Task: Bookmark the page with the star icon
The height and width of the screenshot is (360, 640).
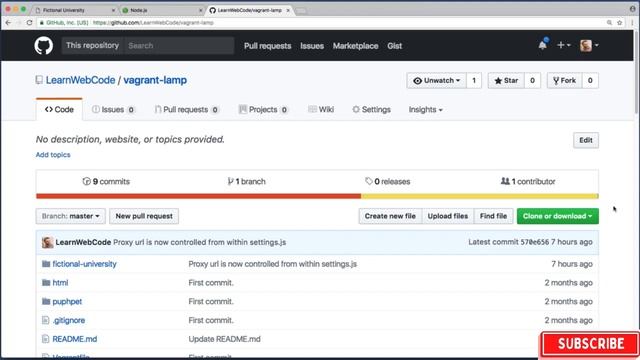Action: 620,22
